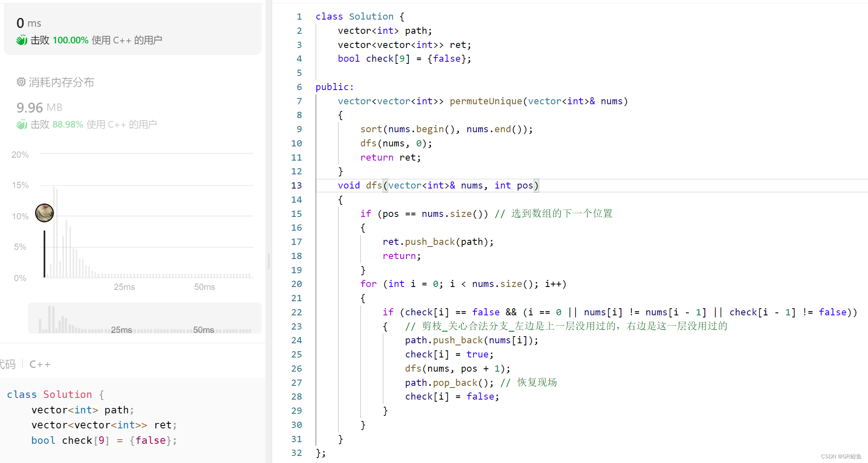
Task: Click the 100.00% beat percentage text
Action: [70, 40]
